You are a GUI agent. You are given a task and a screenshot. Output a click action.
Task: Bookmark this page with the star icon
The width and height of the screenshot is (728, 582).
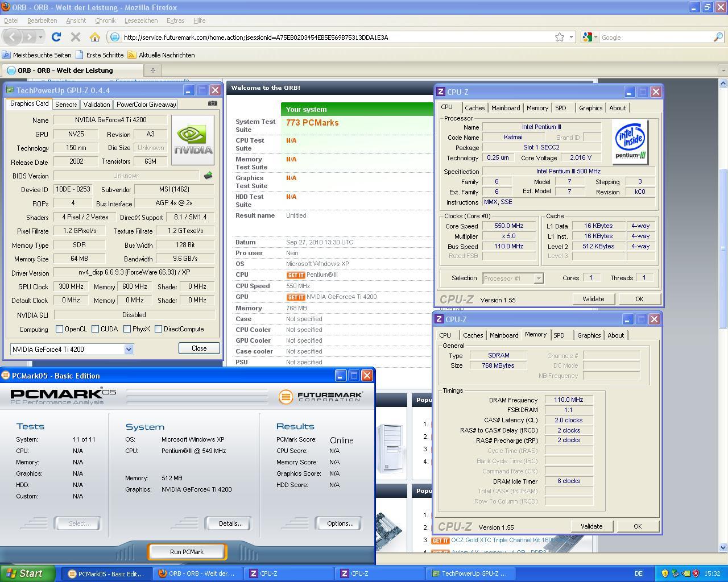pos(560,37)
